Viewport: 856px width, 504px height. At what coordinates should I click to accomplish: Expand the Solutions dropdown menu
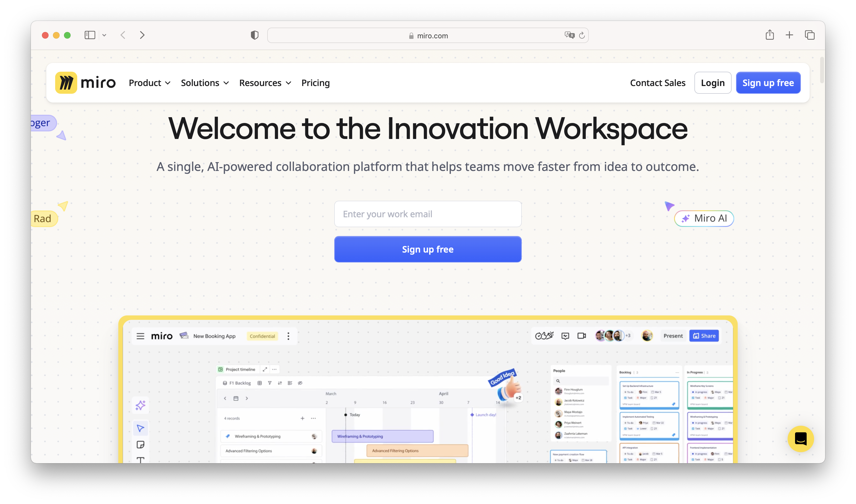(x=205, y=83)
